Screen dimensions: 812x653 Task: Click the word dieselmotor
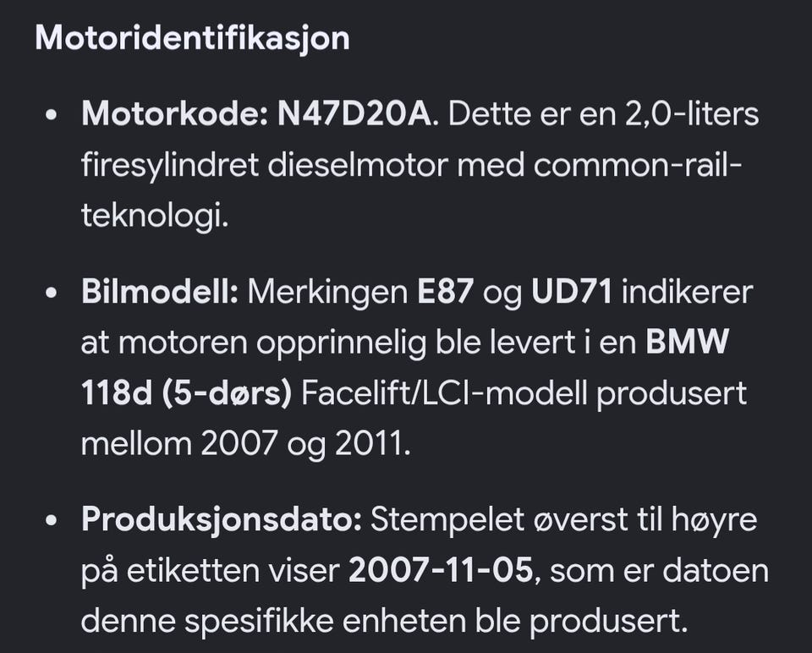tap(357, 165)
